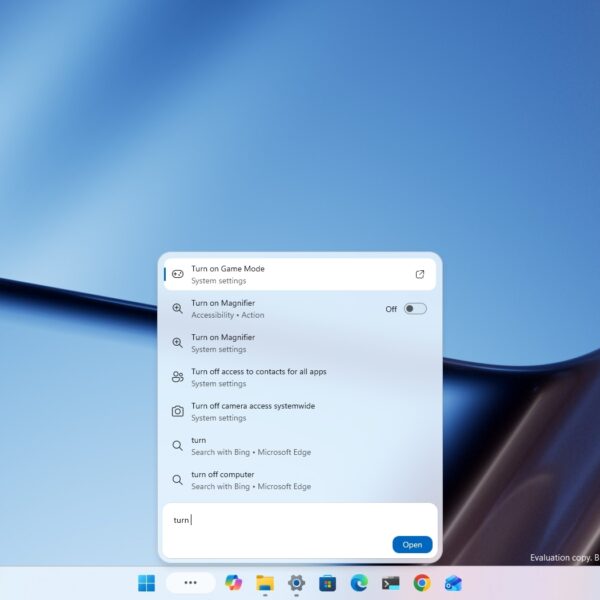Open the rightmost blue taskbar app

(x=453, y=584)
